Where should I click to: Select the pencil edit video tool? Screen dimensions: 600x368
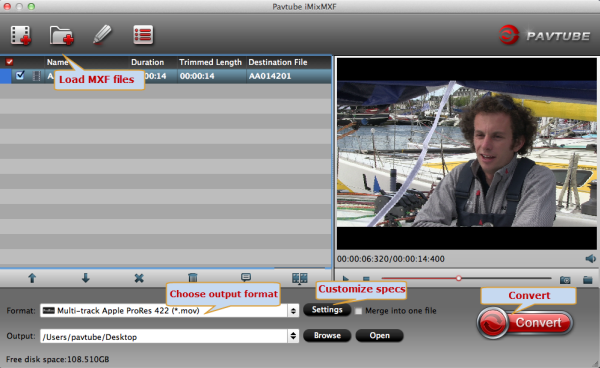[102, 35]
